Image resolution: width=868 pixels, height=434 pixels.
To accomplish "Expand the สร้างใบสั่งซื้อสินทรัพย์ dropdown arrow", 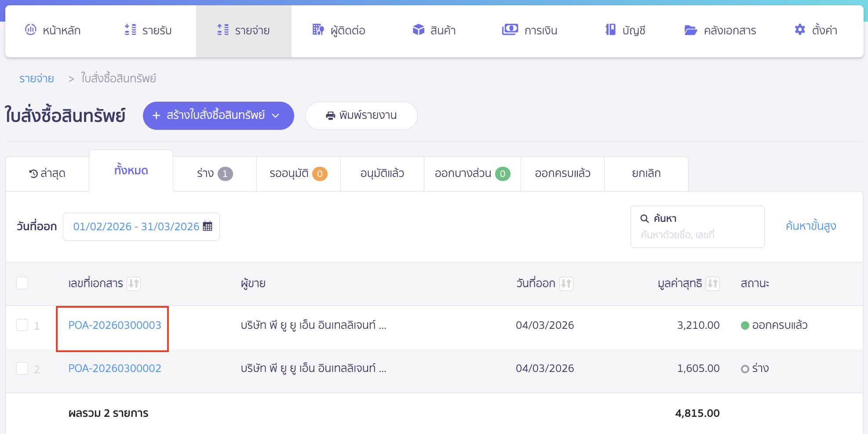I will [x=276, y=116].
